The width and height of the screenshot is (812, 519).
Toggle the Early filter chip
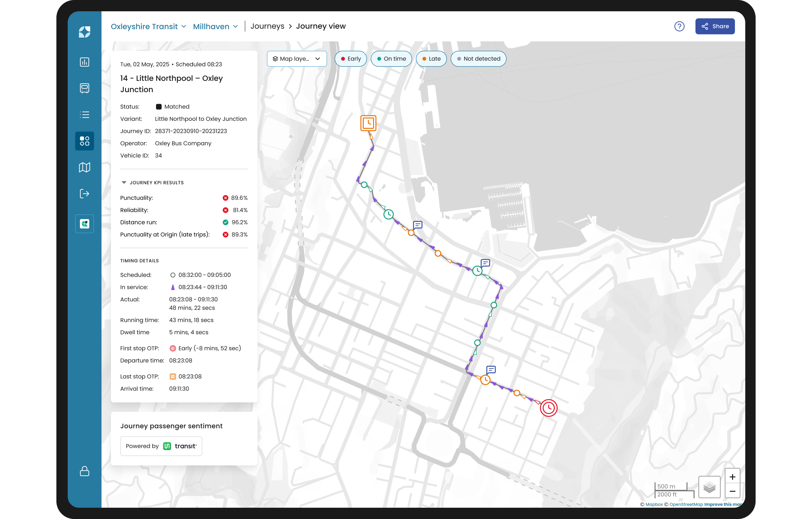tap(350, 59)
